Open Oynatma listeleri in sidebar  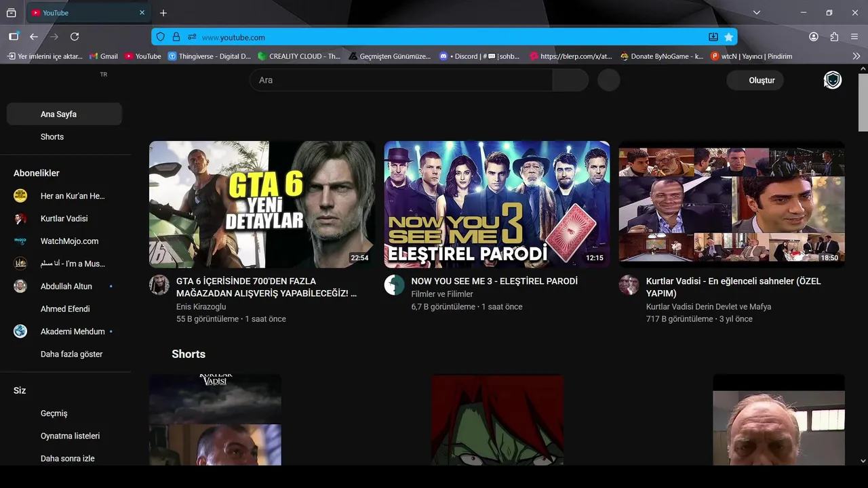(x=64, y=436)
